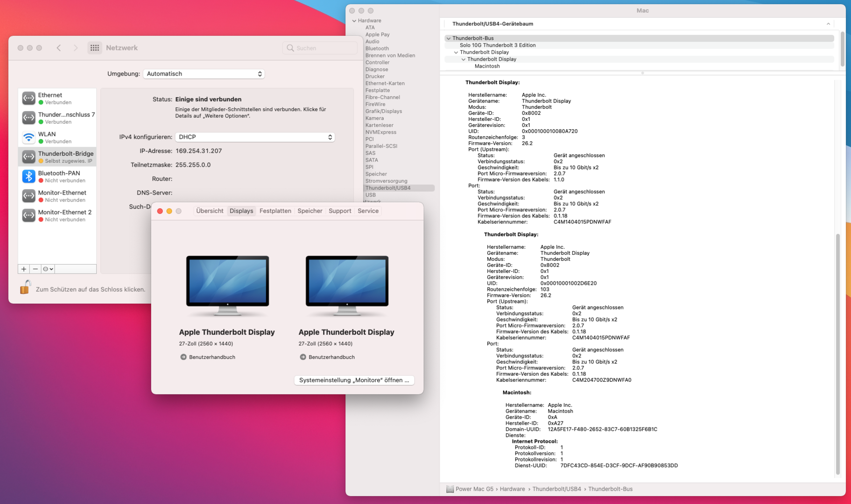This screenshot has height=504, width=851.
Task: Open the left display's Benutzerhandbuch arrow icon
Action: [183, 357]
